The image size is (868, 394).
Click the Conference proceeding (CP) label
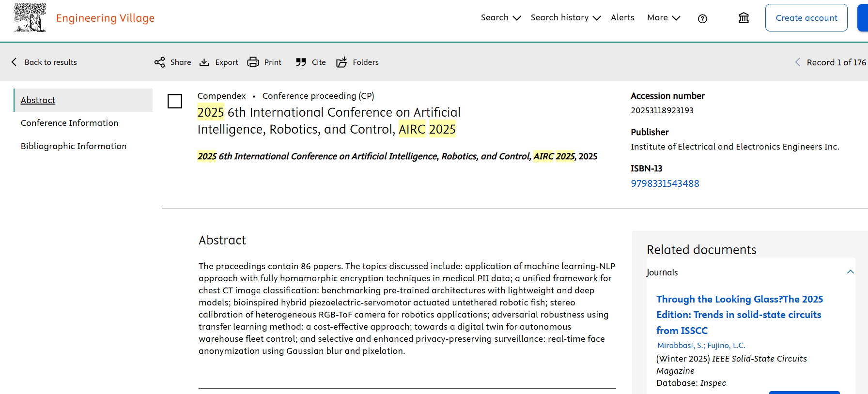pos(318,96)
